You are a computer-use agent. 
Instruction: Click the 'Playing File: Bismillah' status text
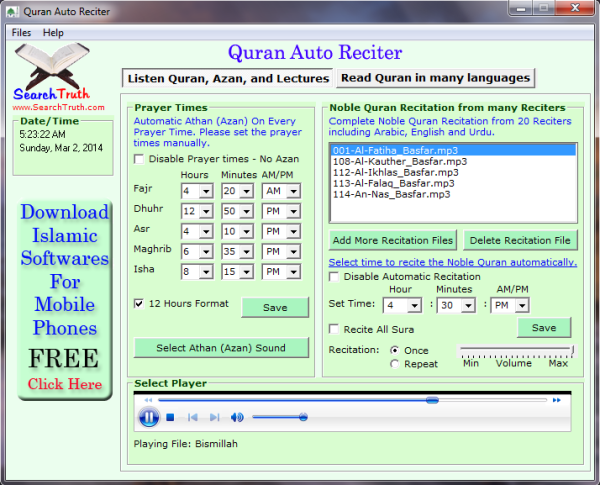[186, 444]
